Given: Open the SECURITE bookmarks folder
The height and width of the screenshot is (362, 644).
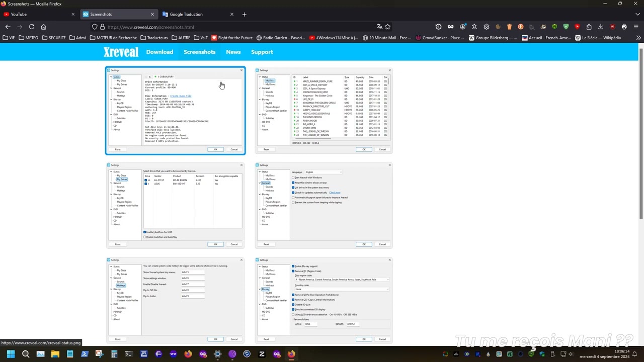Looking at the screenshot, I should (54, 38).
